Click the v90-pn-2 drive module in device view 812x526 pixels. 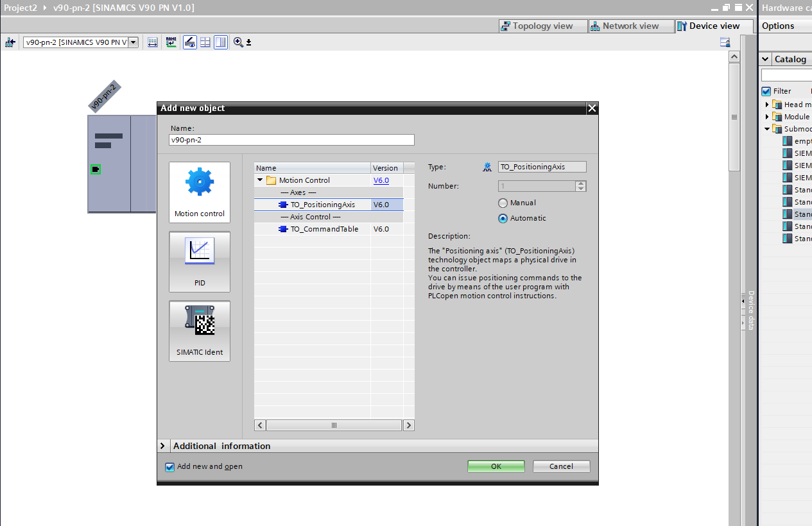[122, 164]
